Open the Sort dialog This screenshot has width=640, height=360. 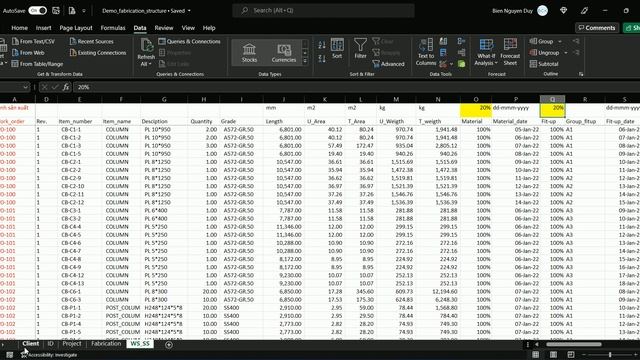point(337,49)
